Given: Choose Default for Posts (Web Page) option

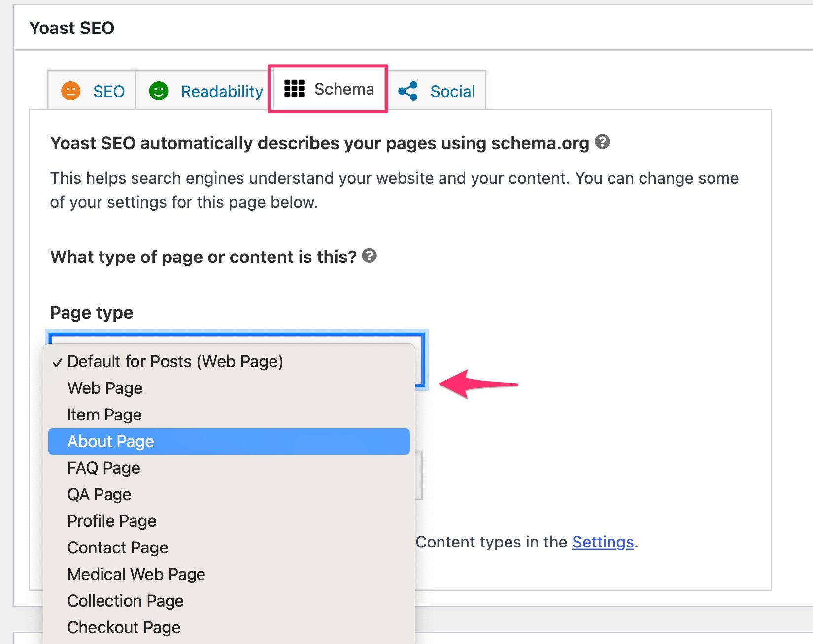Looking at the screenshot, I should pos(229,362).
